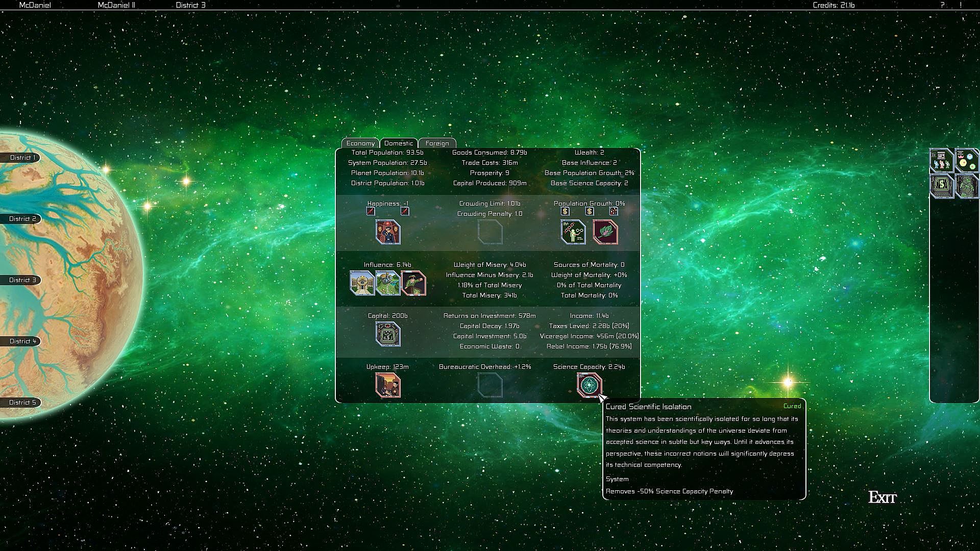Select District 4 label

[x=22, y=341]
